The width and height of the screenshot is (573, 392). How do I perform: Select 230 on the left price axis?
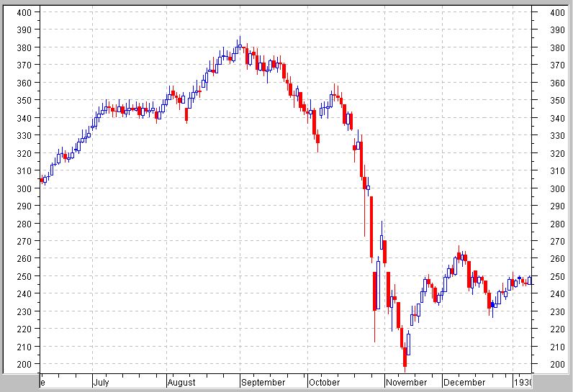point(24,311)
